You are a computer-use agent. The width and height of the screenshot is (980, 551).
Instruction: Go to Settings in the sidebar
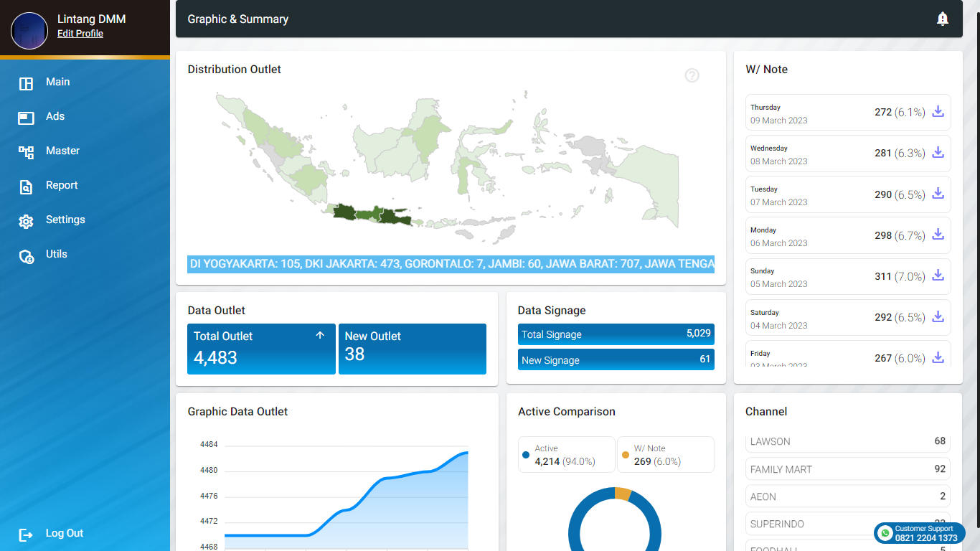[x=65, y=220]
